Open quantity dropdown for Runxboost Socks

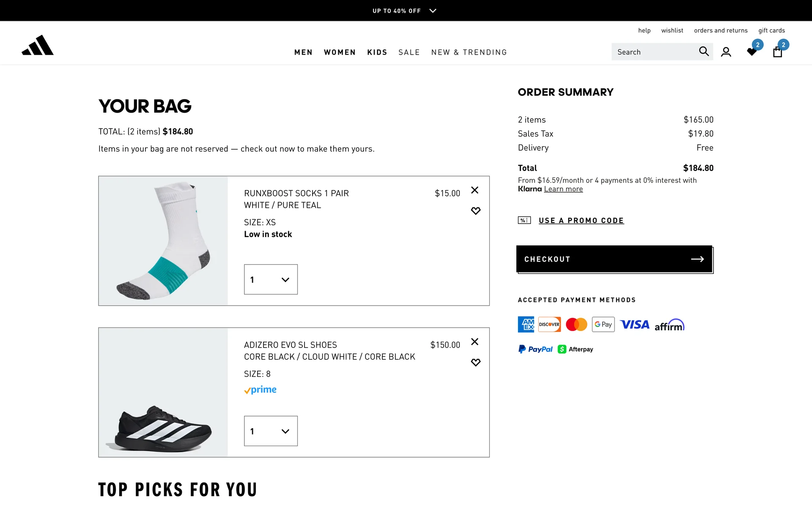(x=271, y=279)
